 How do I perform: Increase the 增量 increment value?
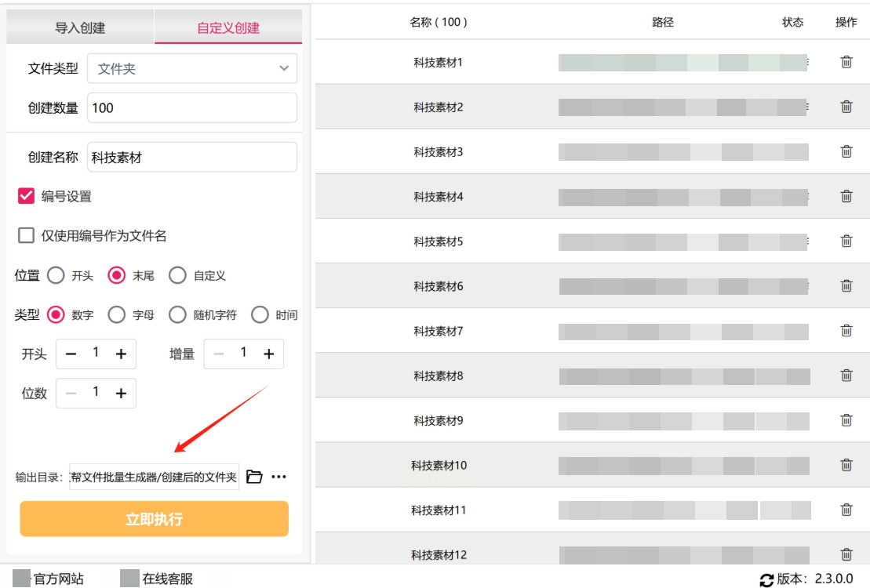[268, 354]
